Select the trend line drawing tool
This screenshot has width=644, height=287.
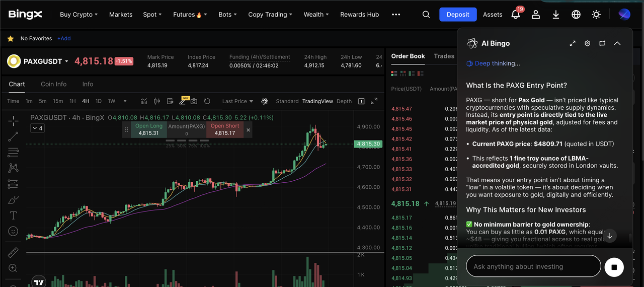[13, 136]
